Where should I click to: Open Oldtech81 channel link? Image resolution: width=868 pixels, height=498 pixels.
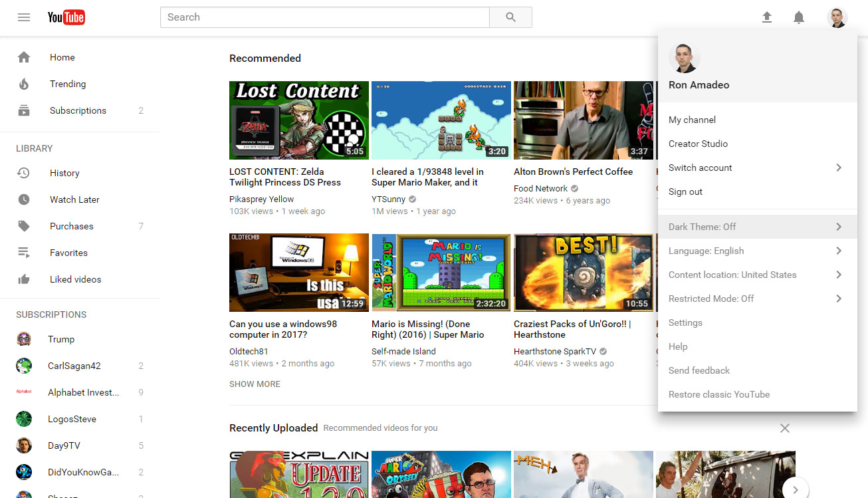[249, 352]
